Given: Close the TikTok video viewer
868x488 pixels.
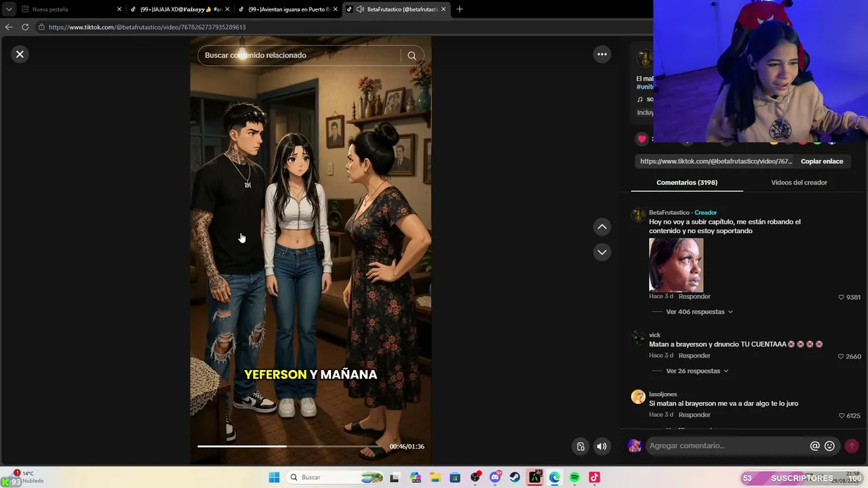Looking at the screenshot, I should (20, 54).
